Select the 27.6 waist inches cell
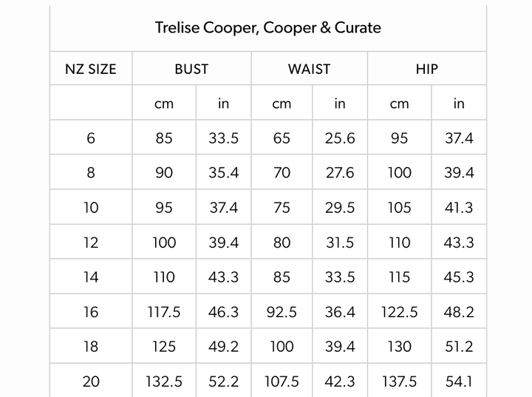 pyautogui.click(x=340, y=173)
